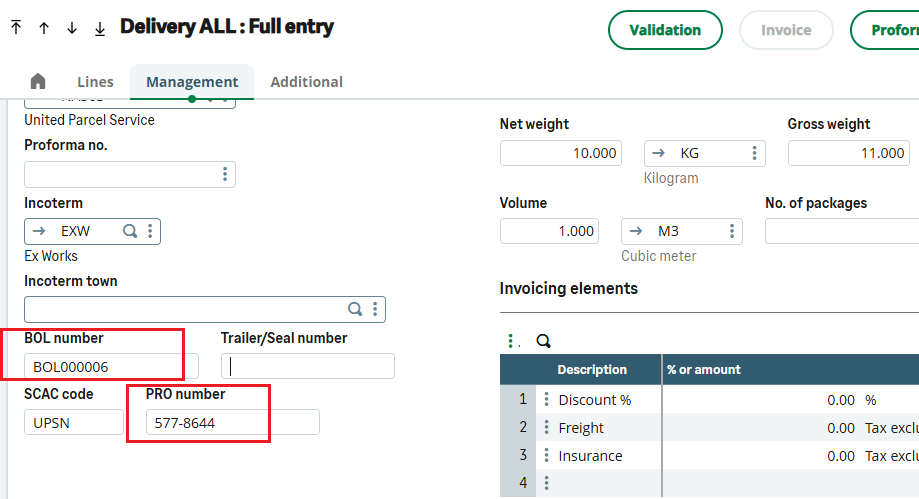
Task: Click the Validation button
Action: 665,30
